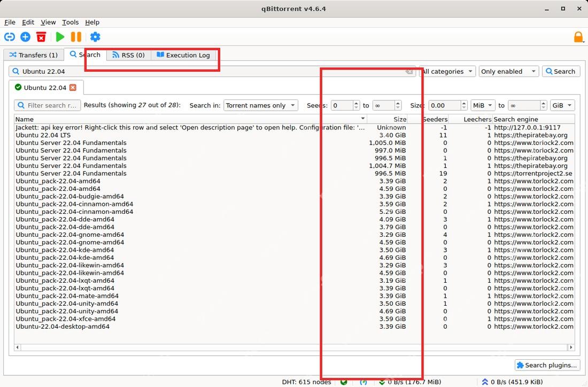Sort results by Name column header
588x387 pixels.
pyautogui.click(x=190, y=119)
